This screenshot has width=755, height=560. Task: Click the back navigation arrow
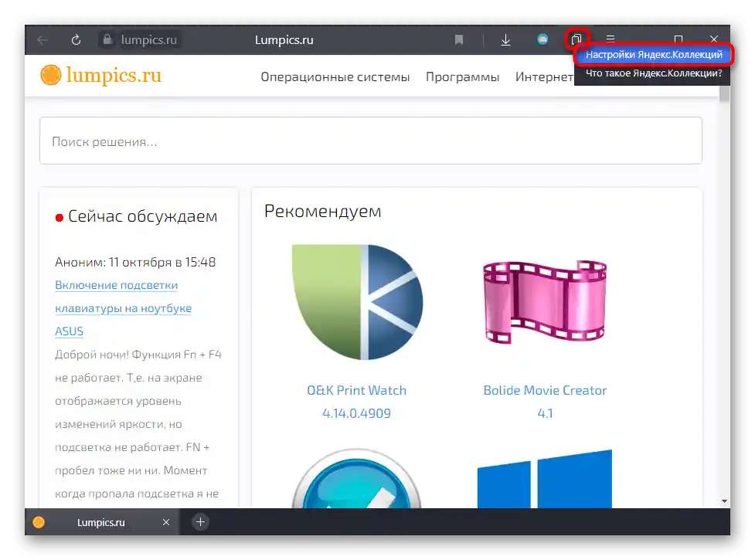41,39
